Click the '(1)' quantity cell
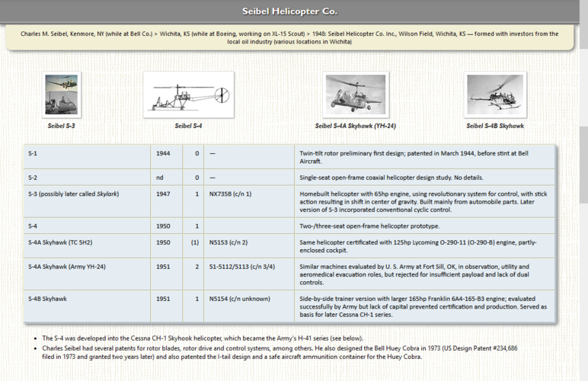The height and width of the screenshot is (381, 588). click(193, 246)
